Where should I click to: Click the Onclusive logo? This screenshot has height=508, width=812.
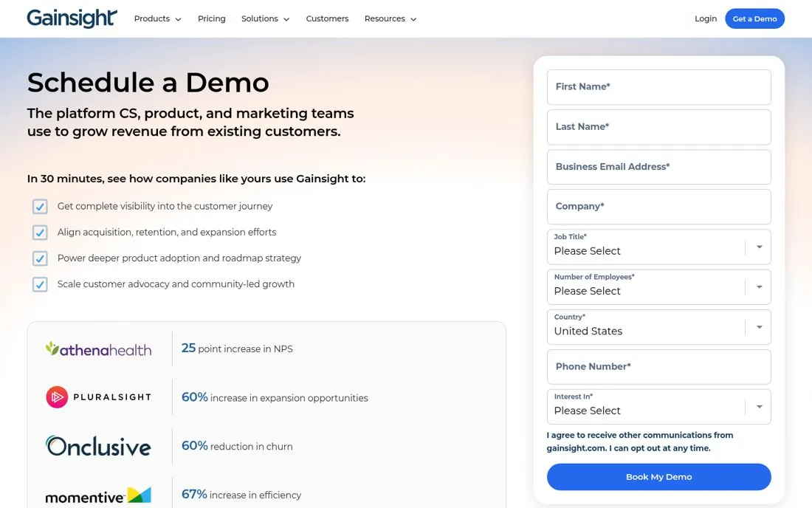[98, 446]
